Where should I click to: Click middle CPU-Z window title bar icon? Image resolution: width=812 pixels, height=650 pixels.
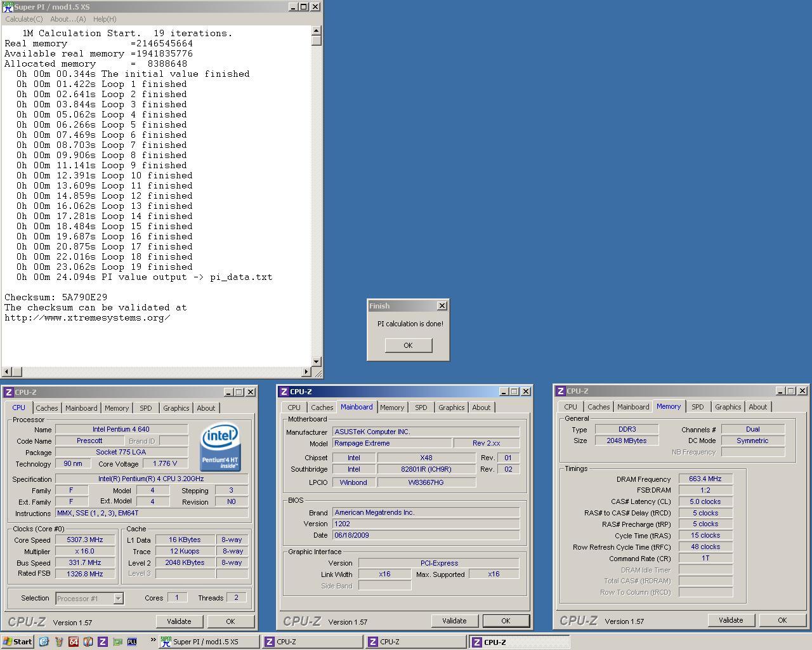(284, 392)
